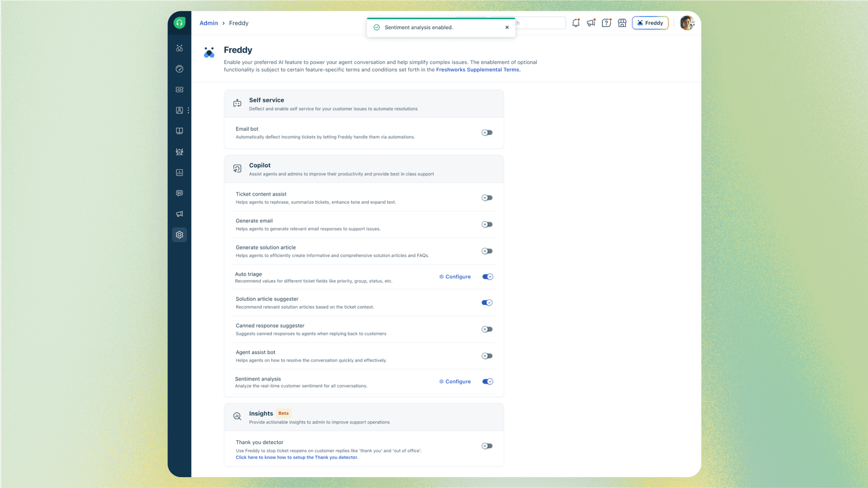Enable the Thank you detector toggle
Screen dimensions: 868x488
pos(487,446)
